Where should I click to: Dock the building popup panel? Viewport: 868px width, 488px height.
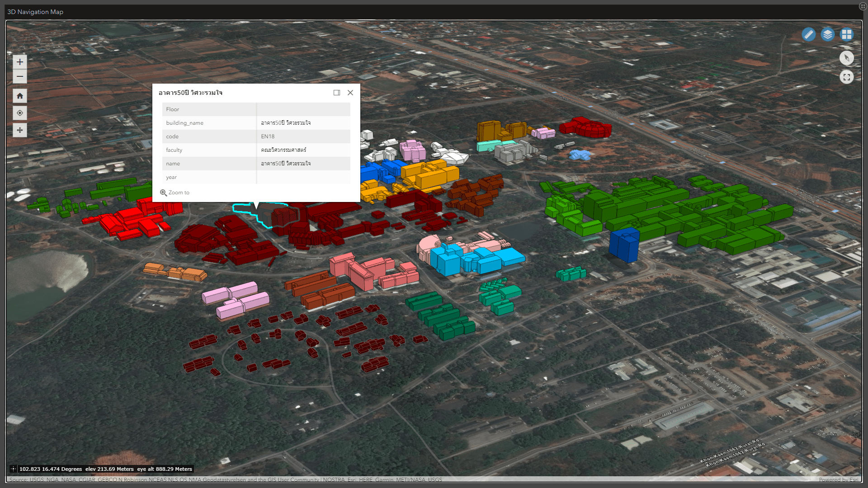pyautogui.click(x=337, y=93)
